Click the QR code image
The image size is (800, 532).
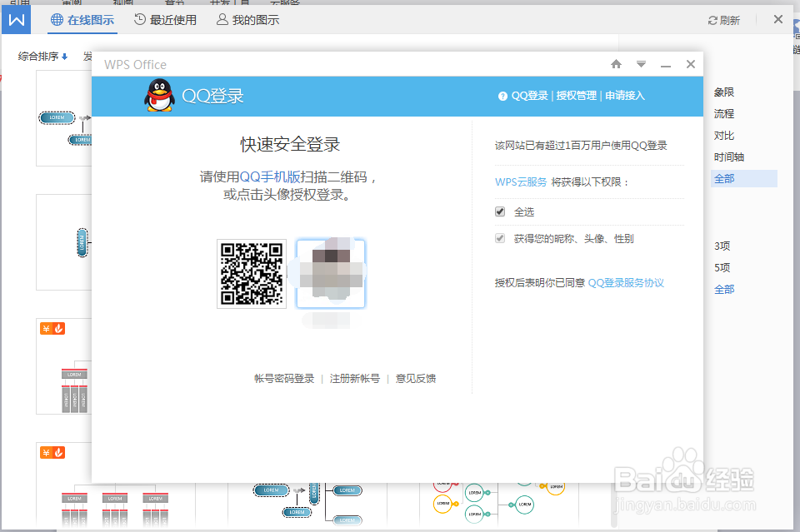pyautogui.click(x=252, y=274)
